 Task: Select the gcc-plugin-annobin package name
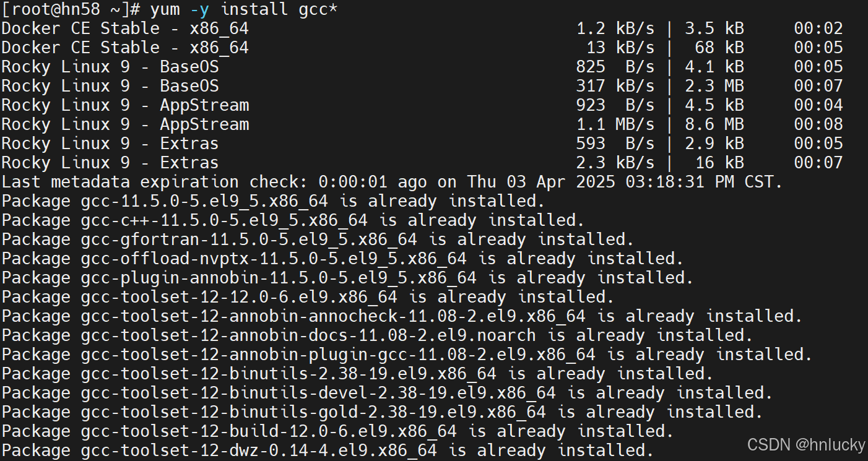(223, 277)
